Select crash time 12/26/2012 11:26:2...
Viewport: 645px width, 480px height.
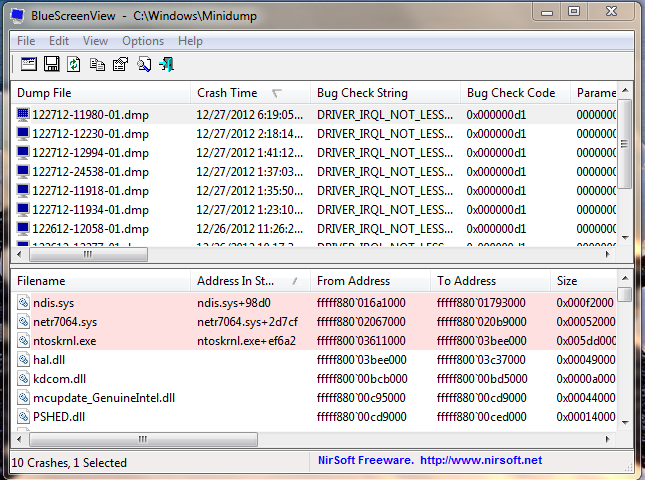pyautogui.click(x=250, y=229)
